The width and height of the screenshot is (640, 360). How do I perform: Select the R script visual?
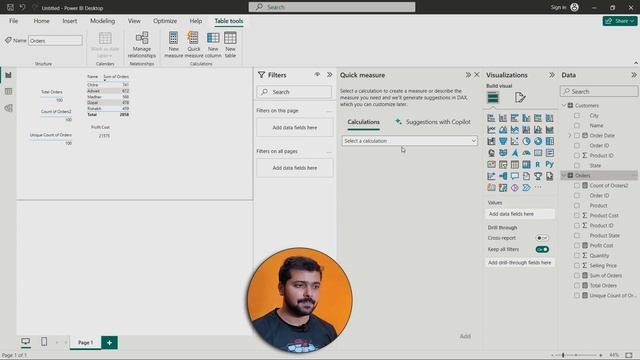point(538,164)
